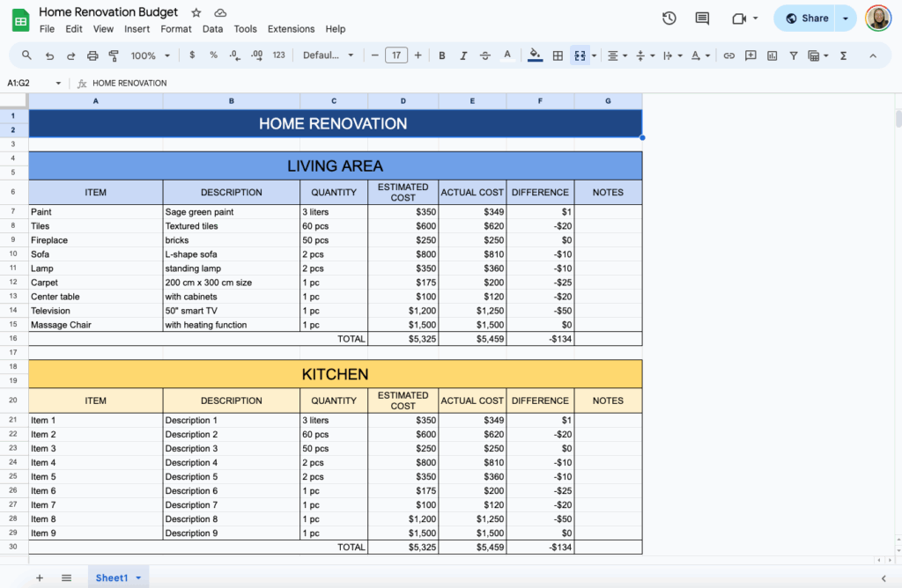Insert a comment
Screen dimensions: 902x588
pyautogui.click(x=750, y=55)
